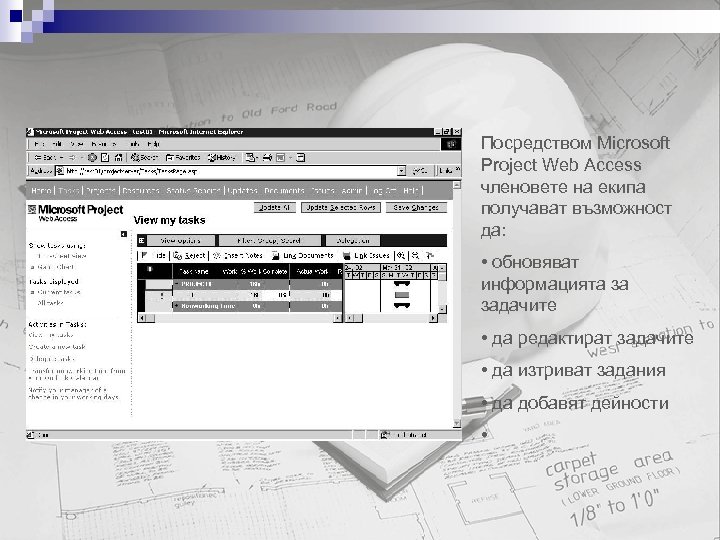The width and height of the screenshot is (720, 540).
Task: Expand the address bar dropdown
Action: 401,171
